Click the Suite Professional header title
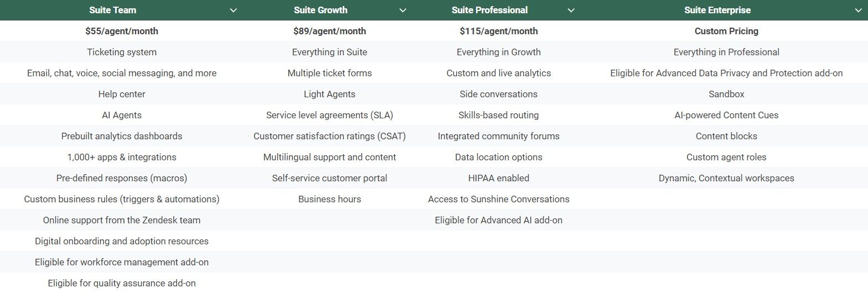Viewport: 868px width, 293px height. 489,10
